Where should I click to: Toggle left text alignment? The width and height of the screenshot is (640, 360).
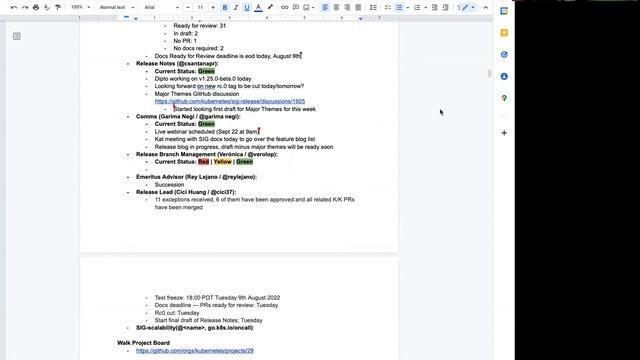coord(325,7)
